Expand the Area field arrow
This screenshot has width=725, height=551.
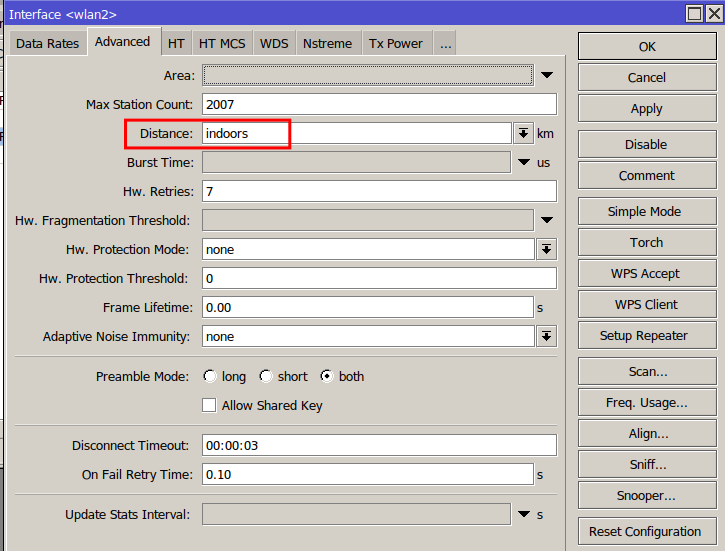(x=547, y=75)
